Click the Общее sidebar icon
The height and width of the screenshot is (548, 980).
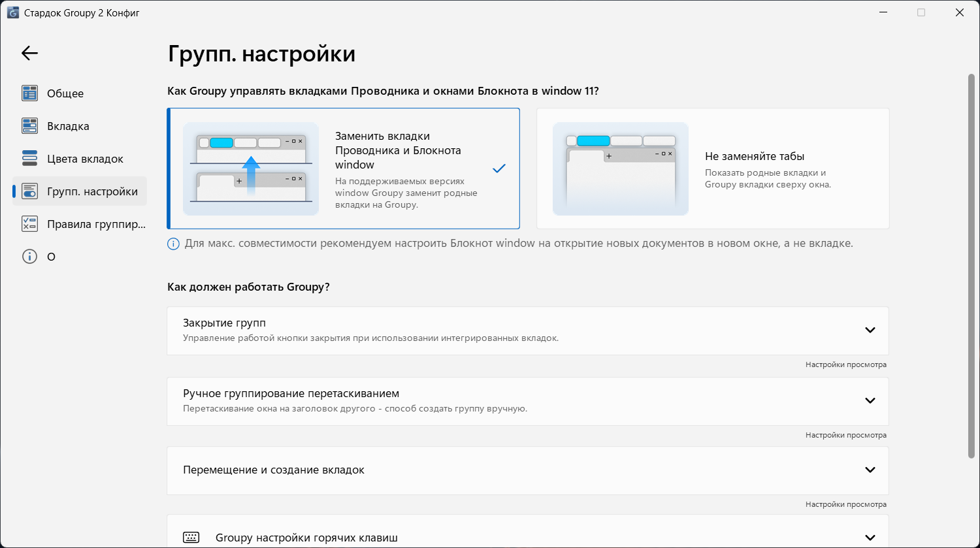click(29, 93)
